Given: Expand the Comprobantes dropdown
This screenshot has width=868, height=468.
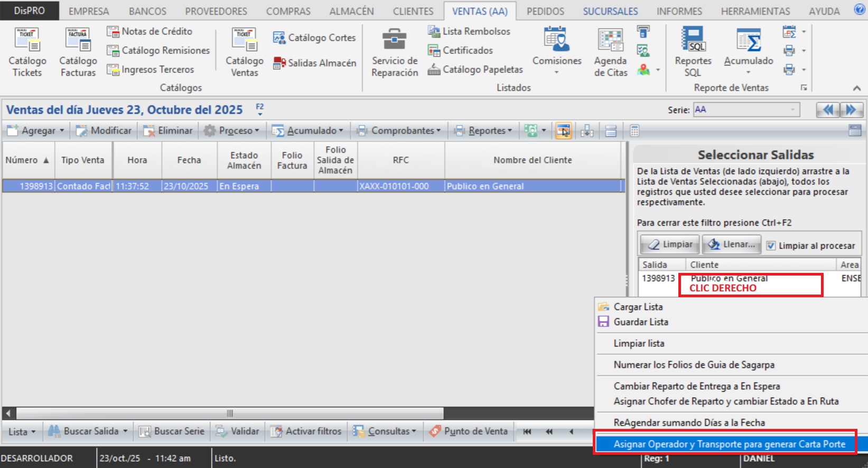Looking at the screenshot, I should [438, 131].
